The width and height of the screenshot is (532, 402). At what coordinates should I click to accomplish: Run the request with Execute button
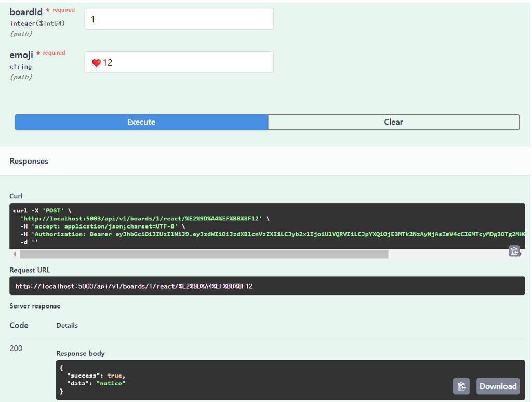[141, 122]
